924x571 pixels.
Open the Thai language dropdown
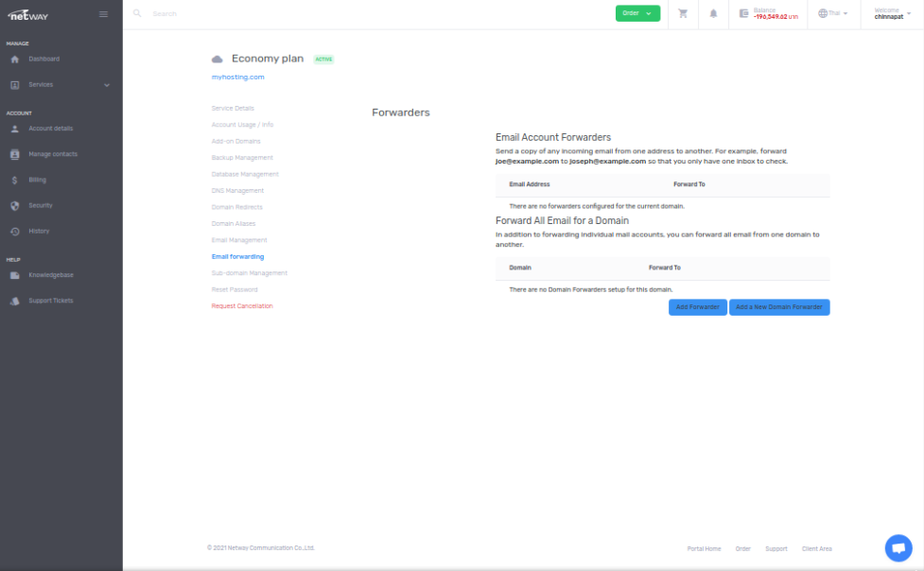[x=832, y=13]
